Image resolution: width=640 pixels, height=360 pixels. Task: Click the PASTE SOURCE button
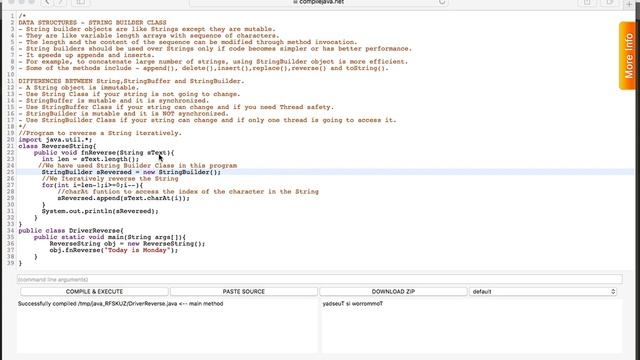[244, 291]
